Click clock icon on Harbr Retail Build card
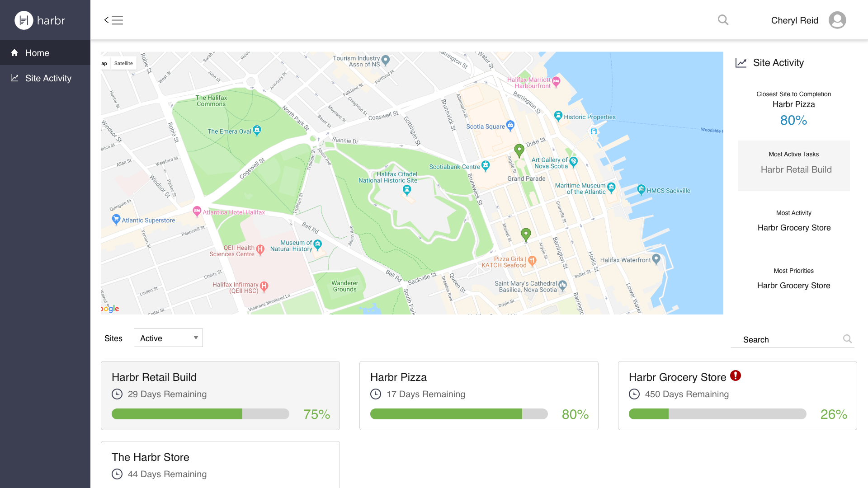 click(117, 394)
